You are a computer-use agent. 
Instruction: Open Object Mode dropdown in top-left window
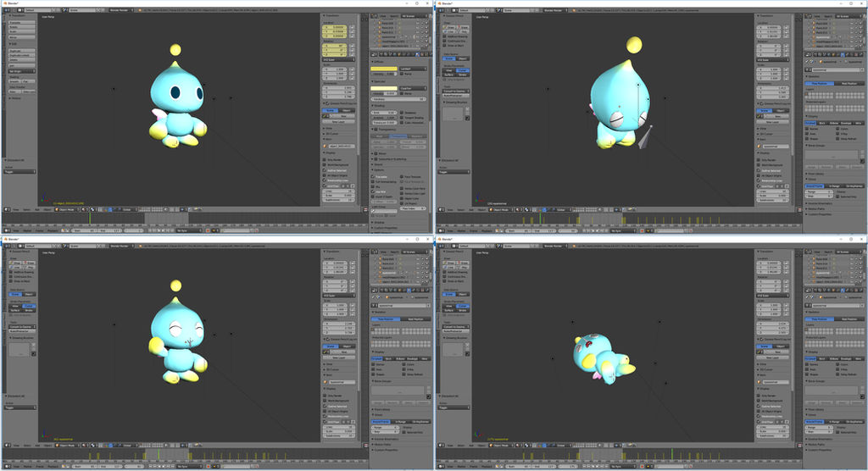coord(67,210)
